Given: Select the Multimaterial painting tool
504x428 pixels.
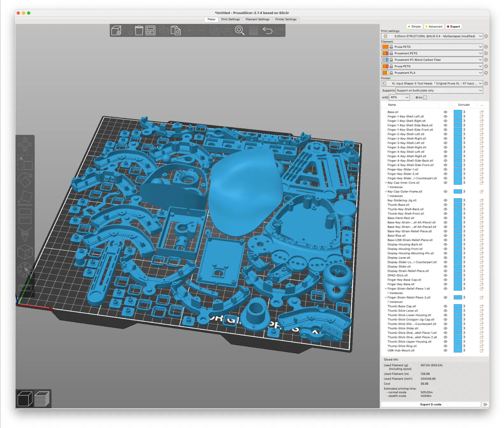Looking at the screenshot, I should pos(25,270).
